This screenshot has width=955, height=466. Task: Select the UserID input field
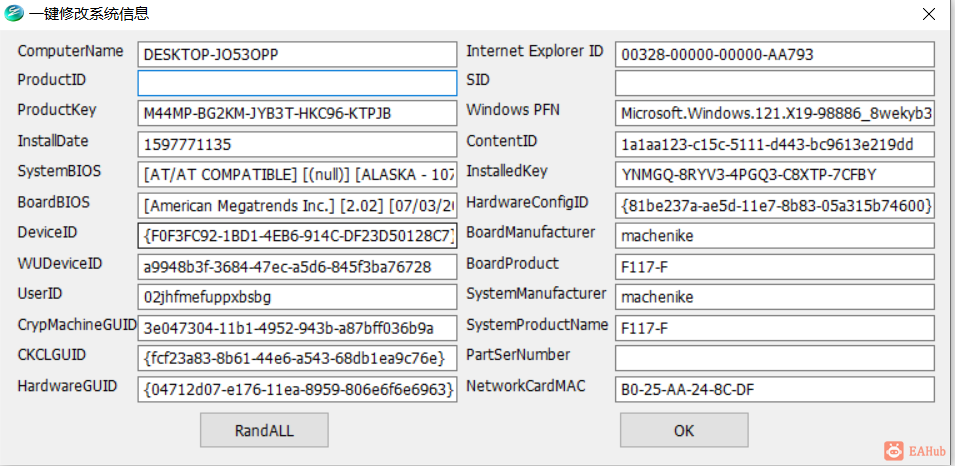(297, 297)
